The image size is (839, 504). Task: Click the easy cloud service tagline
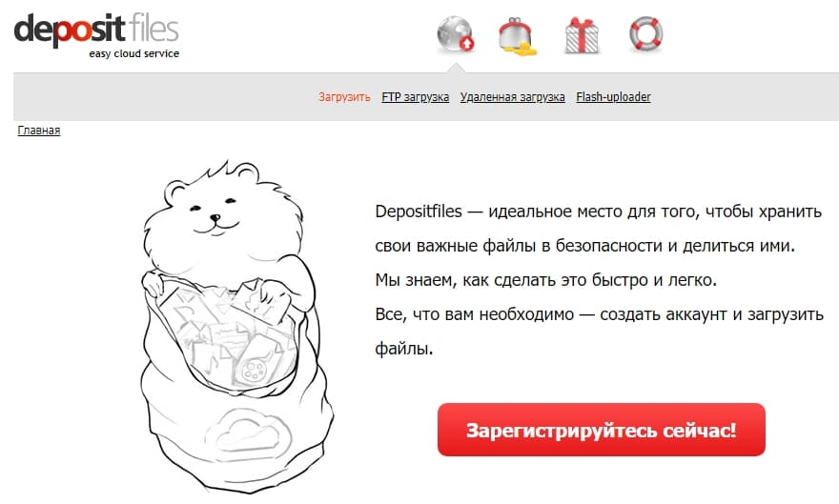pyautogui.click(x=133, y=53)
